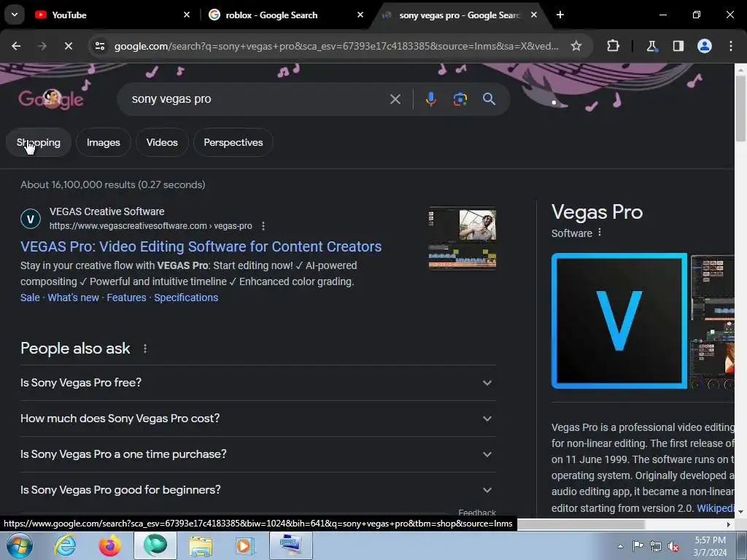Open People also ask options menu

pyautogui.click(x=145, y=349)
